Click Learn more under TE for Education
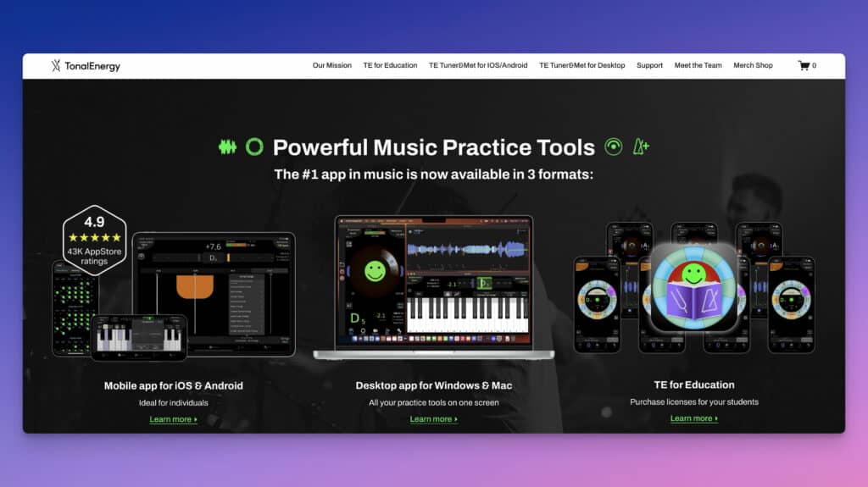Screen dimensions: 868x487 point(694,418)
